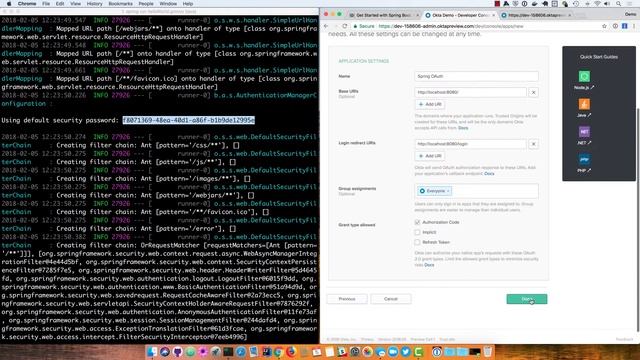Click the highlighted default security password in terminal
This screenshot has height=360, width=640.
189,120
